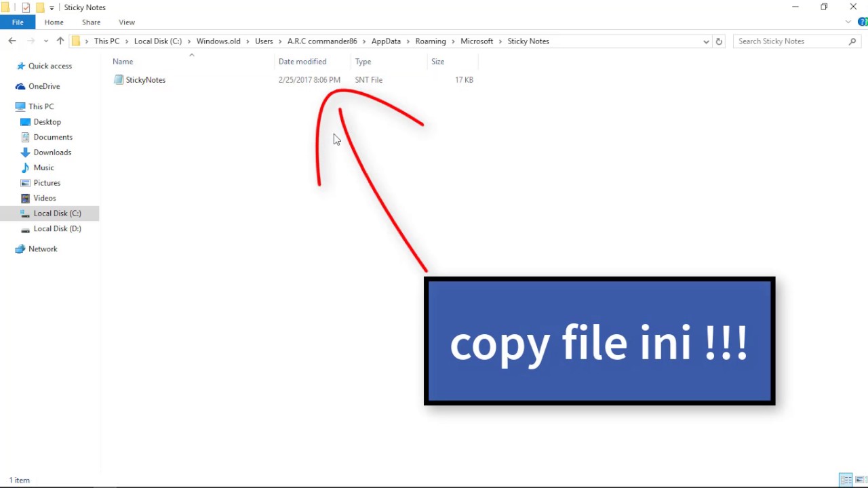868x488 pixels.
Task: Restore down the Explorer window
Action: (x=824, y=7)
